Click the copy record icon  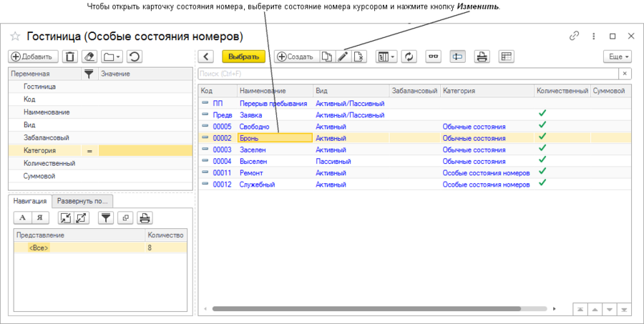[x=327, y=57]
